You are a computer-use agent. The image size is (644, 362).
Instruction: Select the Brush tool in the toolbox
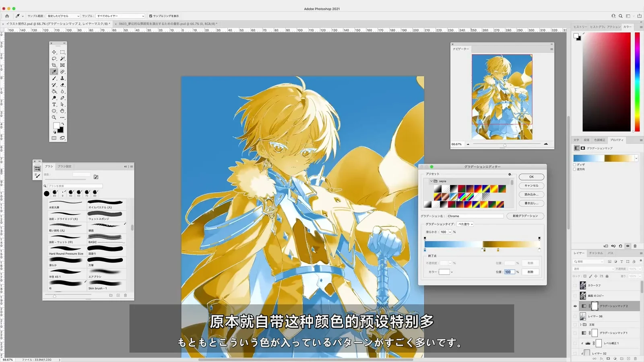point(54,78)
